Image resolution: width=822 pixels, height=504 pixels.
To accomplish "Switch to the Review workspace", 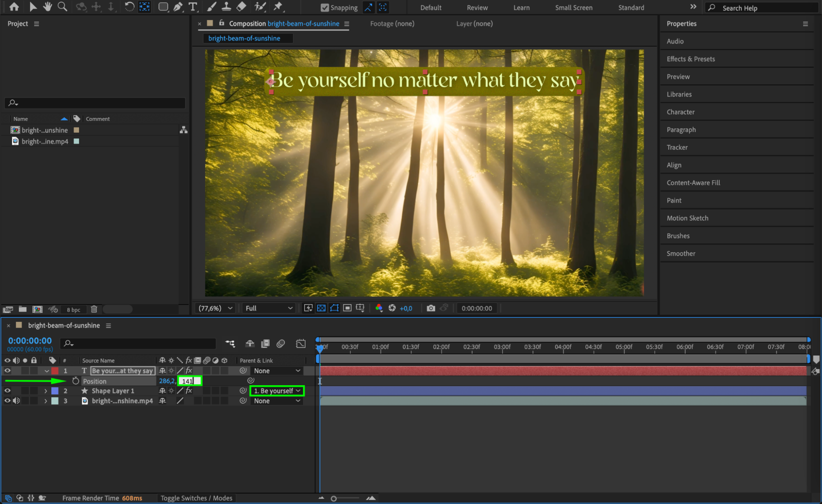I will (x=477, y=7).
